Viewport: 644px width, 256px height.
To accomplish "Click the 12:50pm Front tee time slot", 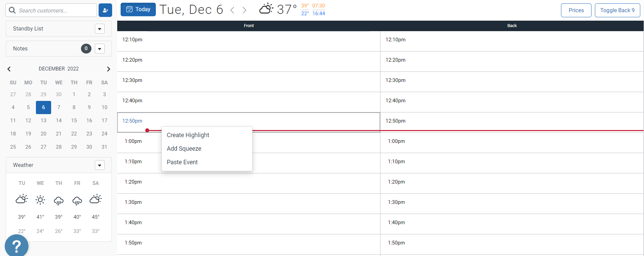I will (x=249, y=122).
